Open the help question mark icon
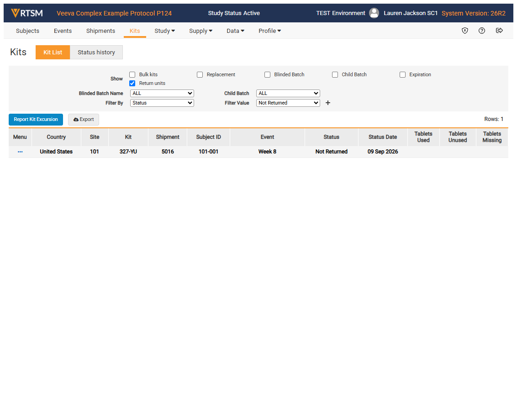 click(x=482, y=31)
